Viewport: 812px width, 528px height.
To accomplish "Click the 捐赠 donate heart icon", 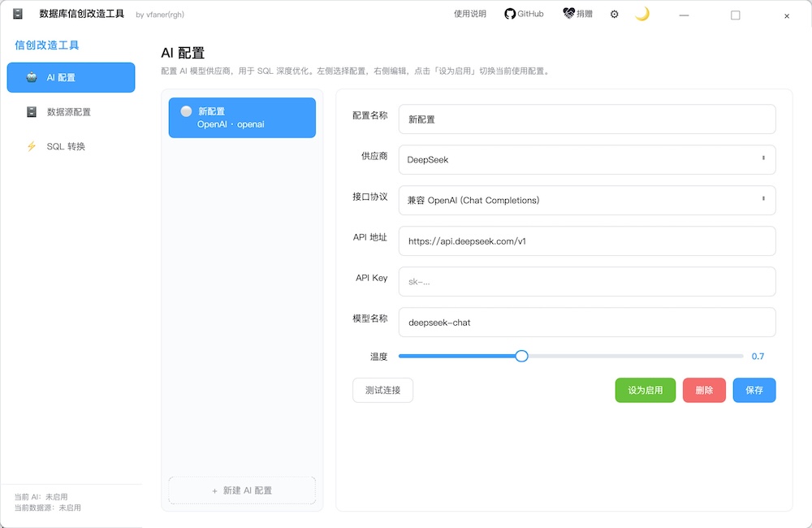I will (x=568, y=14).
